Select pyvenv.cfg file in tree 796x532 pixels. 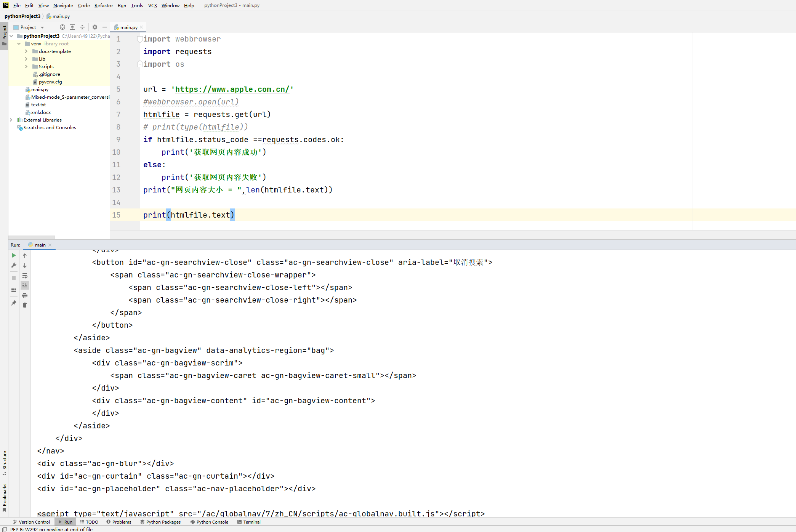coord(50,82)
